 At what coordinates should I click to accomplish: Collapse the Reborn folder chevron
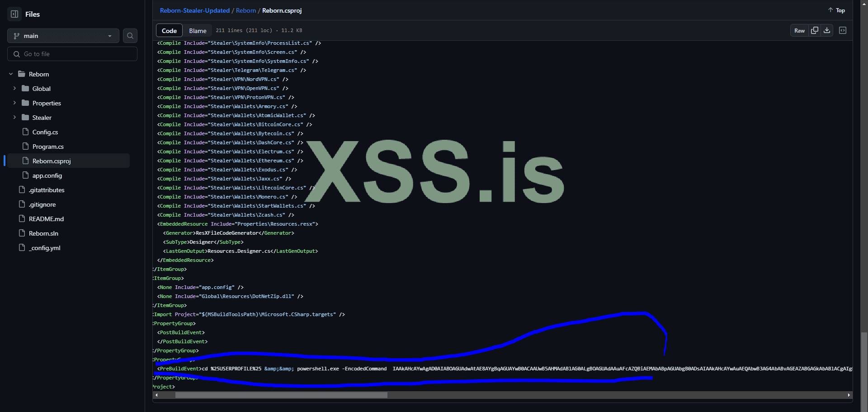(11, 74)
